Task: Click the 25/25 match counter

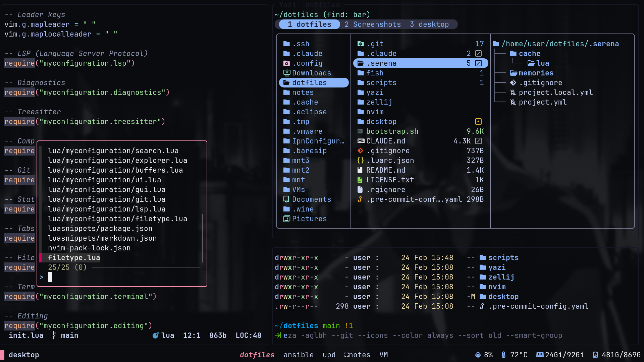Action: click(67, 267)
